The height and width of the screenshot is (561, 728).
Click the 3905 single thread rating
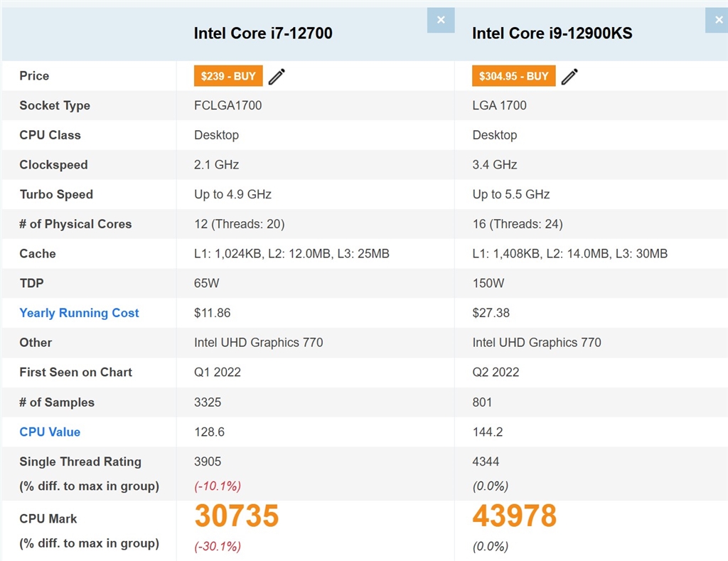[x=208, y=461]
